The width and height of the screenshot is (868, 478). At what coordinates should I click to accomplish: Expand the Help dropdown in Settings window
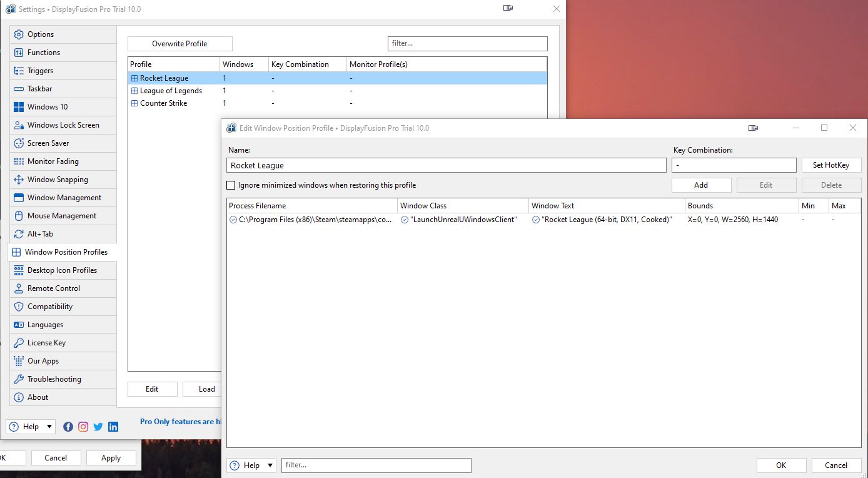click(x=49, y=427)
